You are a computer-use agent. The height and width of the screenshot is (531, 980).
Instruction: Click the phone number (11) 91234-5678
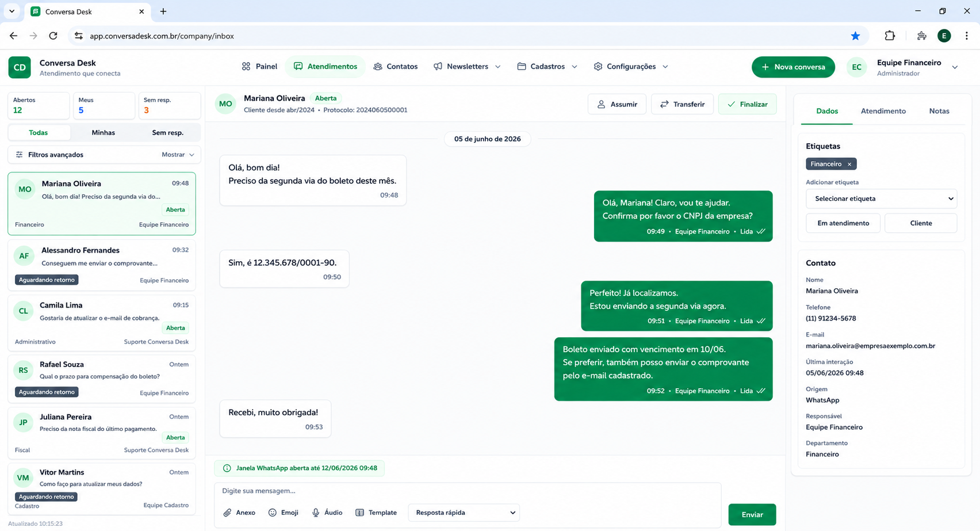[x=831, y=318]
